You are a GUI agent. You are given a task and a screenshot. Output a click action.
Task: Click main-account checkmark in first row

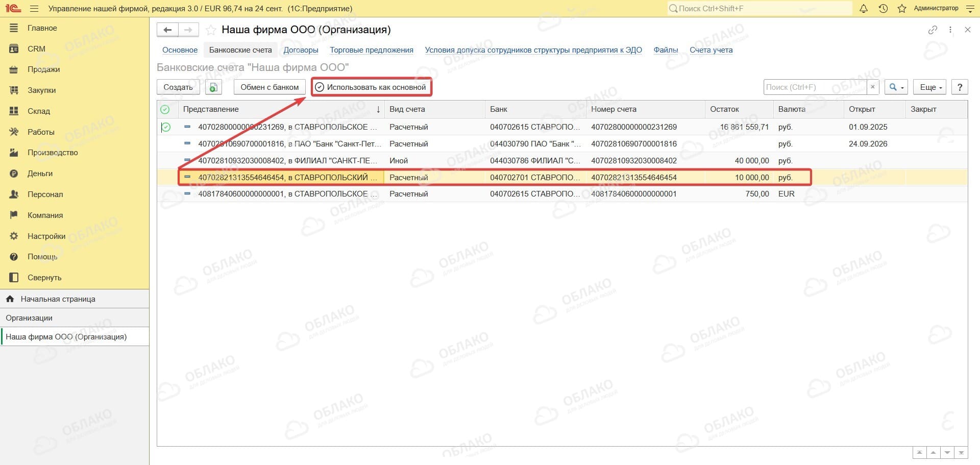click(x=166, y=127)
